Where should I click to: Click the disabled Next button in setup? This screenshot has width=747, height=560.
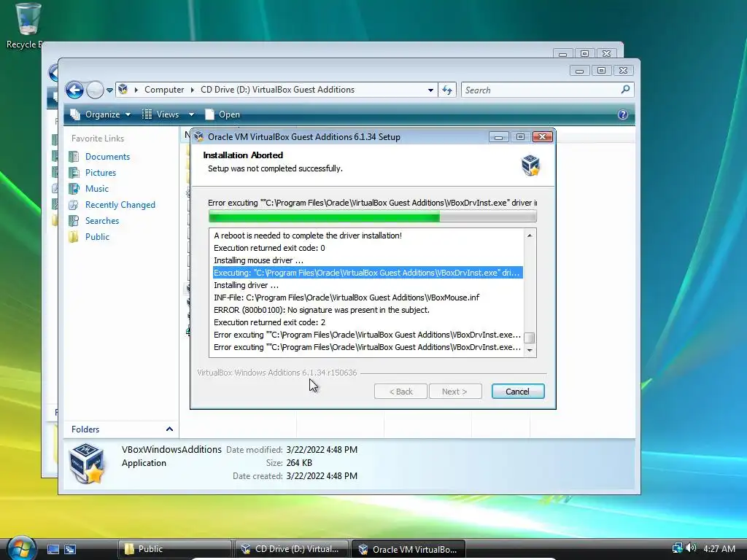pyautogui.click(x=455, y=392)
